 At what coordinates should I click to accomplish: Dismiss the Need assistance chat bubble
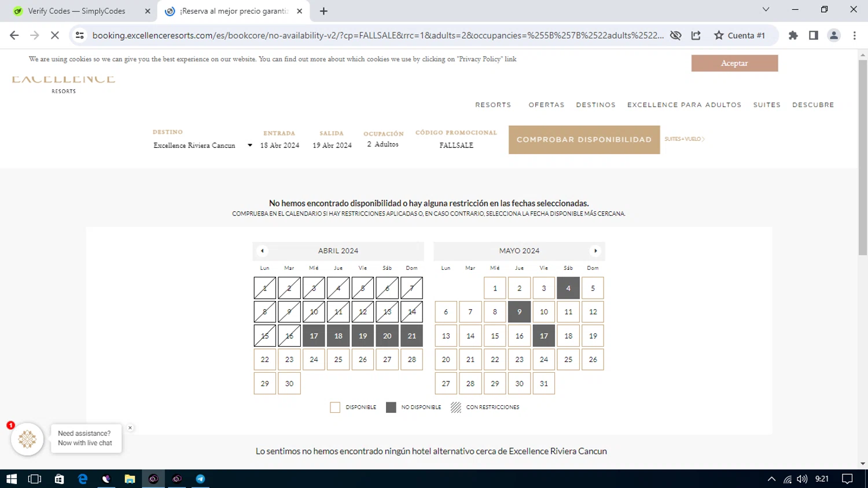130,428
